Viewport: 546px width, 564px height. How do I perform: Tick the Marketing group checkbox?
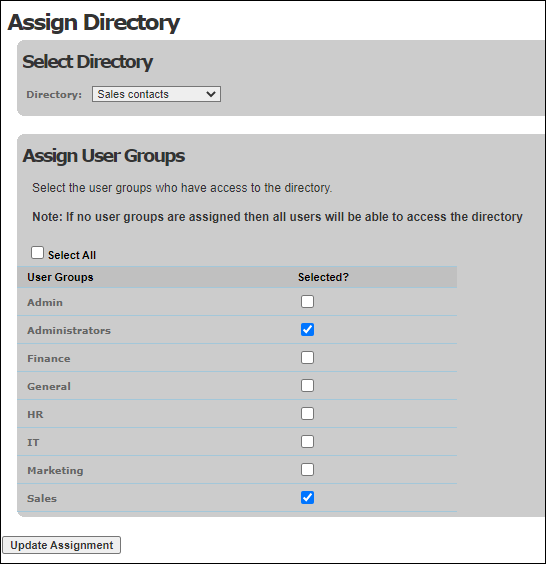[307, 469]
